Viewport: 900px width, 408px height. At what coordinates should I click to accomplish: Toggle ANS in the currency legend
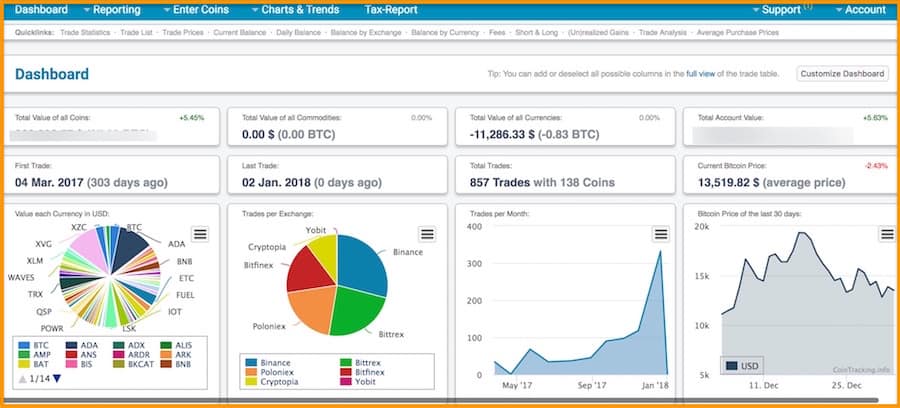(x=81, y=355)
